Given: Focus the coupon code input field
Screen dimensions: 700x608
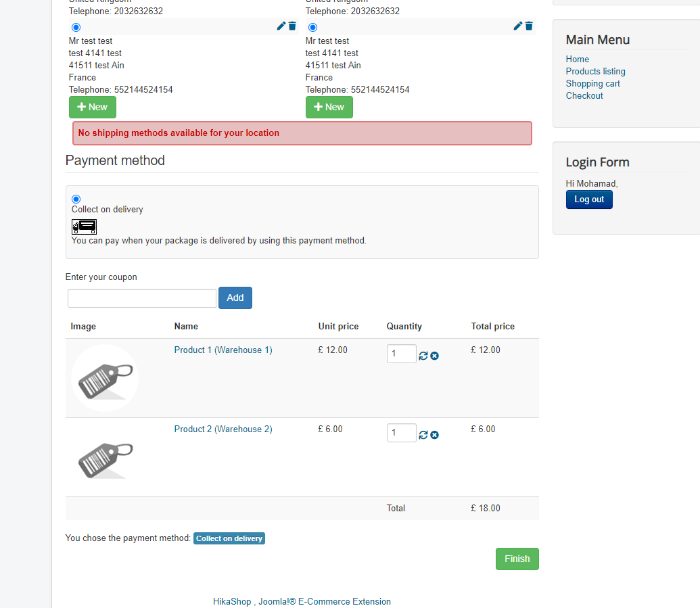Looking at the screenshot, I should pos(142,298).
